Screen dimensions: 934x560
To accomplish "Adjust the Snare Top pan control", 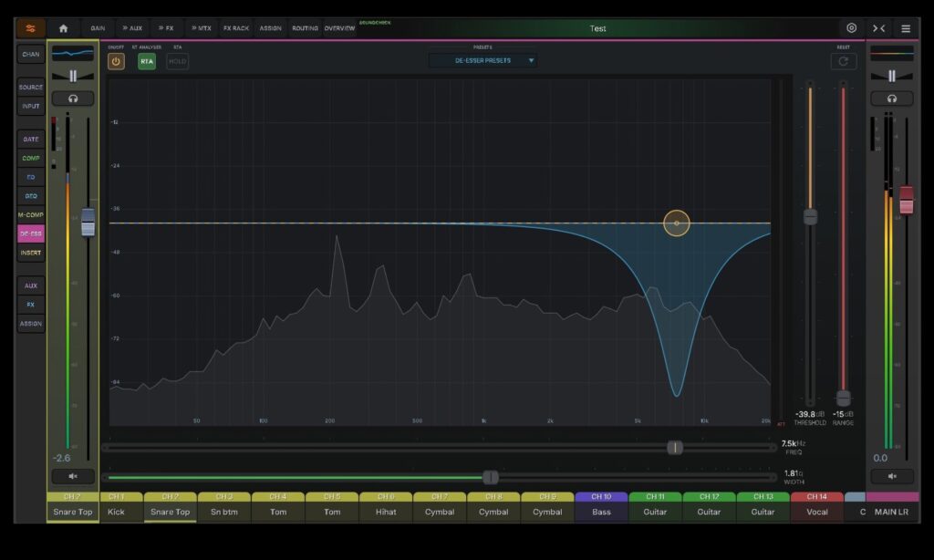I will (73, 77).
